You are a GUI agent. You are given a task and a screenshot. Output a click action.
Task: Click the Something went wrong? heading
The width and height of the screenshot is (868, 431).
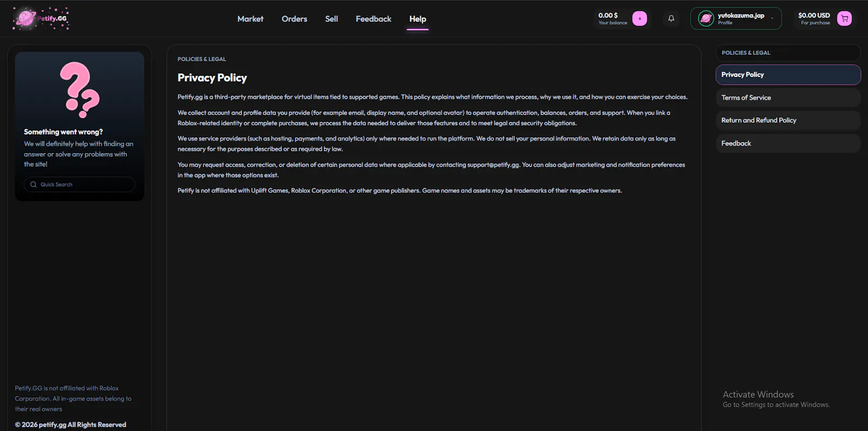(x=63, y=132)
